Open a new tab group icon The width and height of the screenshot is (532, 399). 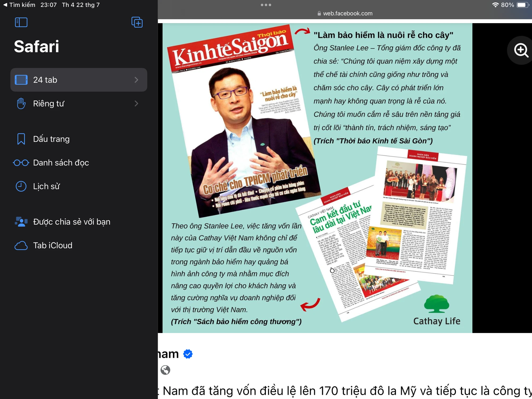137,22
